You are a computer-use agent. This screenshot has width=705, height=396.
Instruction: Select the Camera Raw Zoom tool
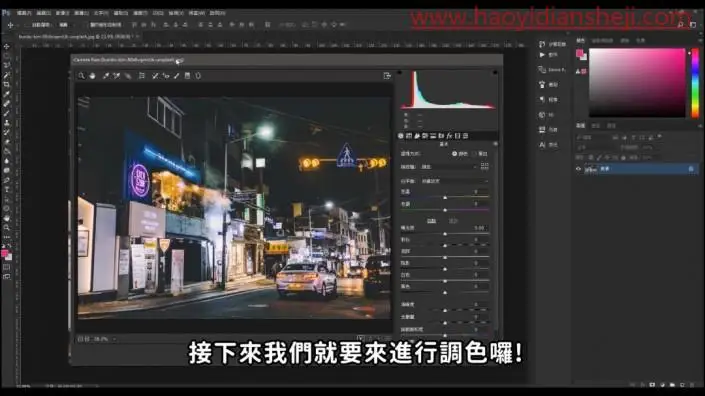coord(81,76)
